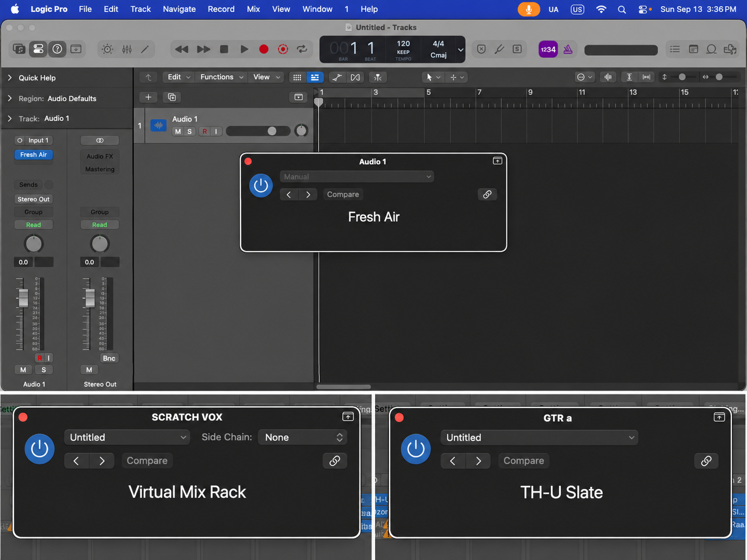Image resolution: width=747 pixels, height=560 pixels.
Task: Click the Audio 1 track waveform icon
Action: (x=158, y=125)
